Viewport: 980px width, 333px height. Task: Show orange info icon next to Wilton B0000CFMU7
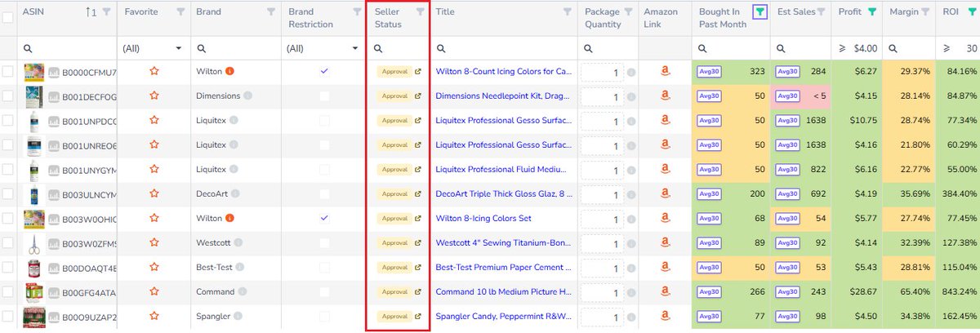click(229, 71)
